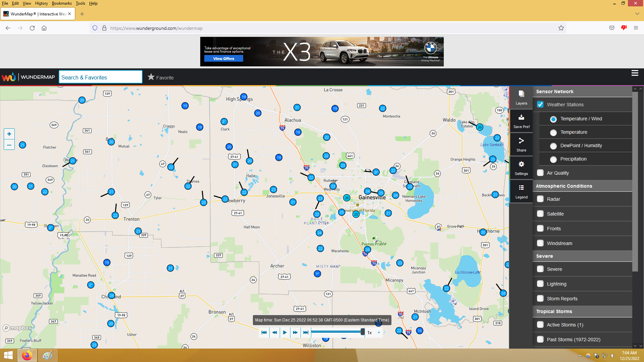The image size is (644, 362).
Task: Open the Share icon
Action: [x=521, y=144]
